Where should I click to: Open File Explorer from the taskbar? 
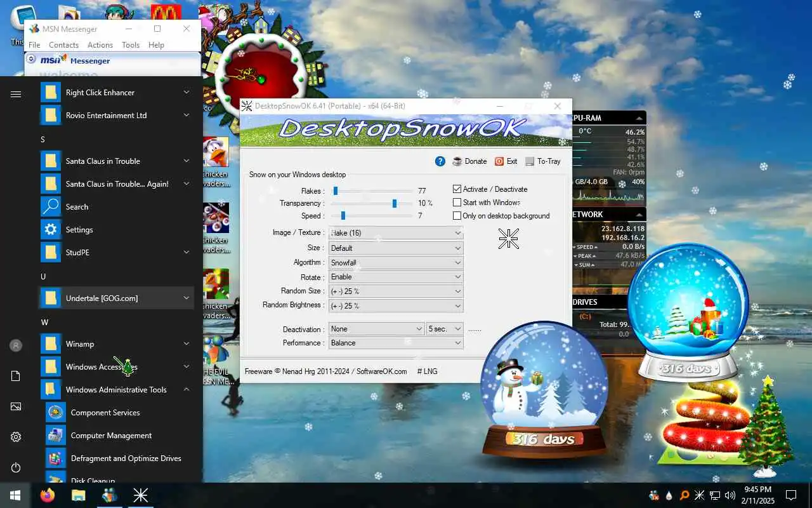click(x=78, y=495)
